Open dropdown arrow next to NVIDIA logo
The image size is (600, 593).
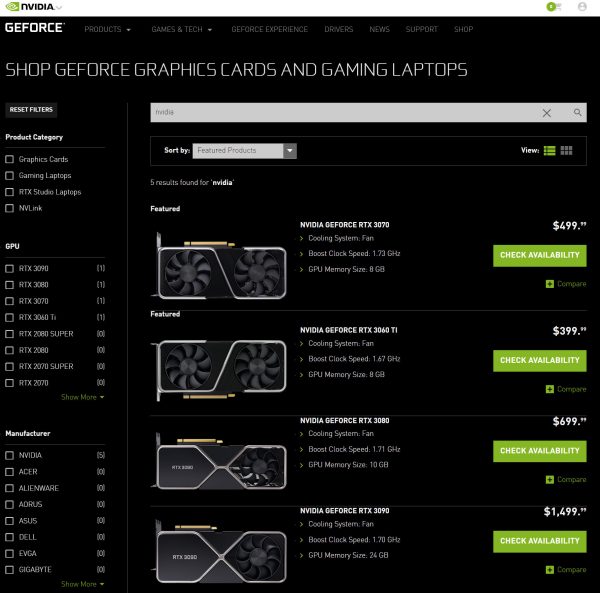(59, 7)
